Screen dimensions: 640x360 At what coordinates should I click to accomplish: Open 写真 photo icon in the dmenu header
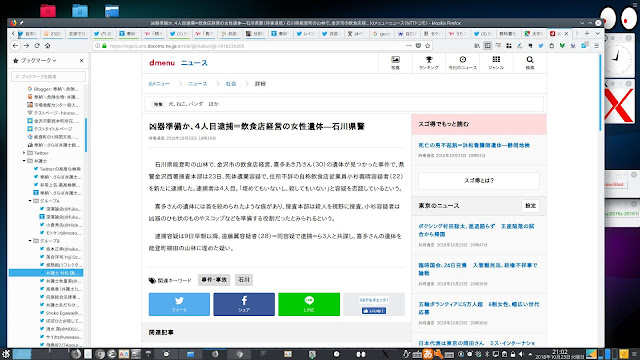pos(395,63)
